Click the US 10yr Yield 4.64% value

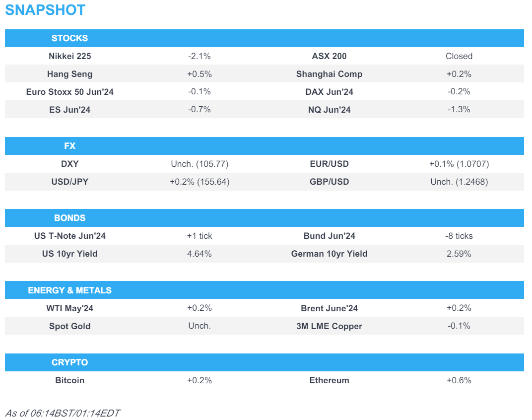coord(199,254)
